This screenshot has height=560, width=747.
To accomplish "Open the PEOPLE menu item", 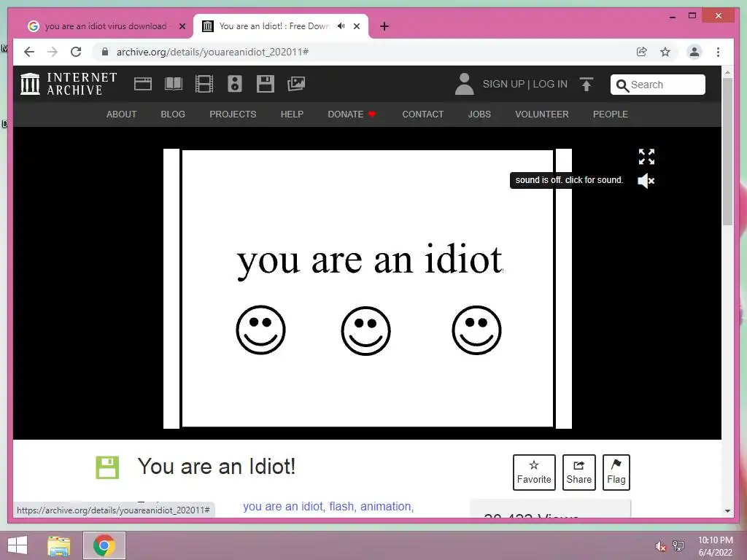I will point(611,114).
